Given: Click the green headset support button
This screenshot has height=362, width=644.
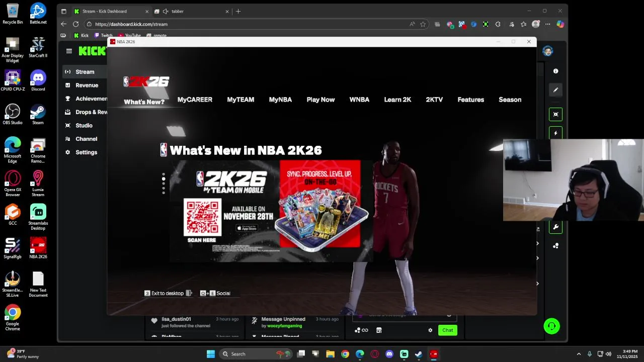Looking at the screenshot, I should click(x=552, y=326).
